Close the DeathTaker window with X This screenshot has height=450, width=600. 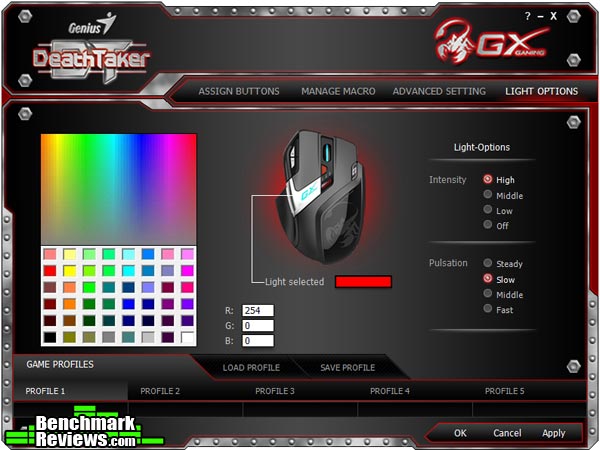point(553,16)
